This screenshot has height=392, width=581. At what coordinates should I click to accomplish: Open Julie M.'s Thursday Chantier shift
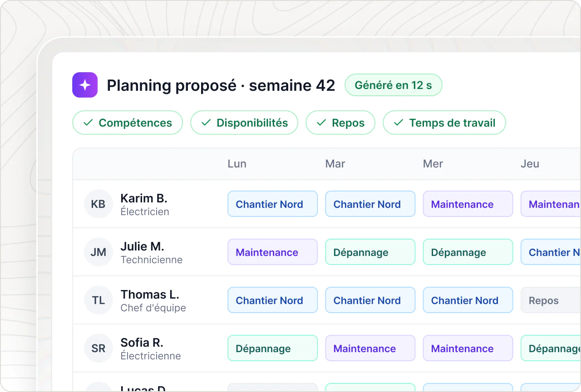[x=551, y=252]
